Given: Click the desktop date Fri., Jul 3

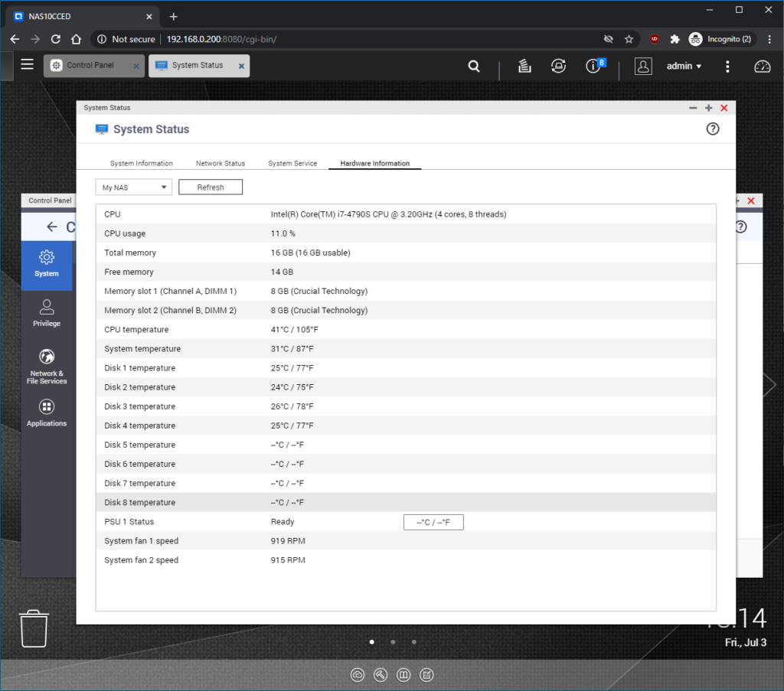Looking at the screenshot, I should pos(746,642).
